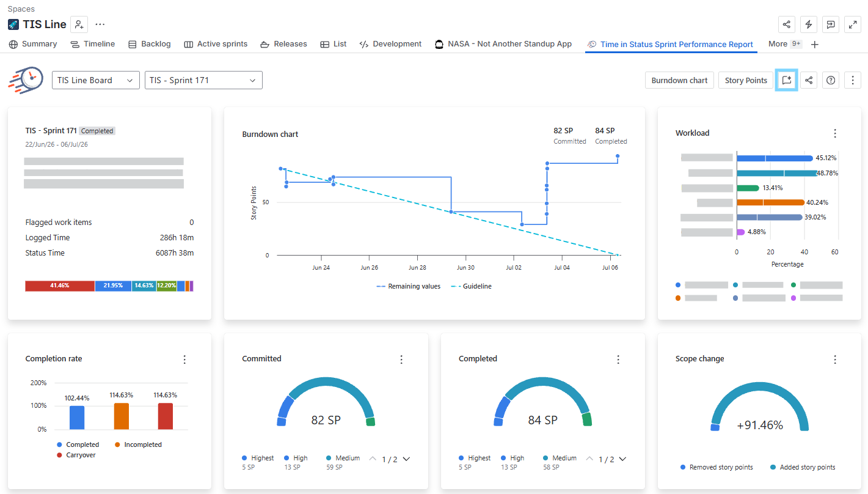Go to next legend page in Committed card
This screenshot has width=868, height=494.
click(406, 459)
